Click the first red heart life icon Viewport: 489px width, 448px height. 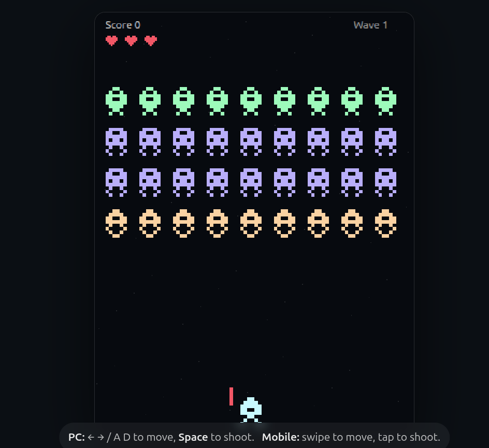[112, 40]
